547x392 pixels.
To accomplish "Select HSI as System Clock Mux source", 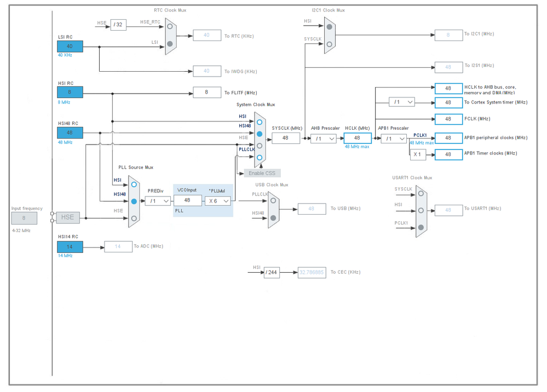I will click(x=260, y=123).
